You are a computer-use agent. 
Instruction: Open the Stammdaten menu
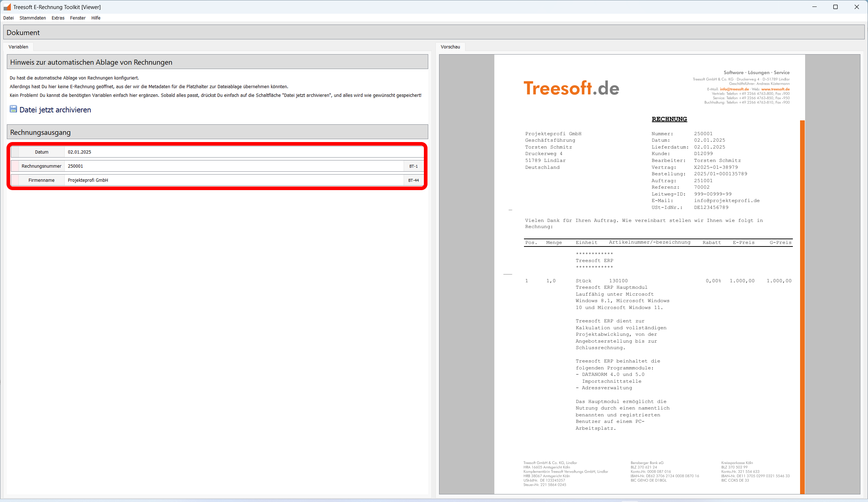(33, 18)
